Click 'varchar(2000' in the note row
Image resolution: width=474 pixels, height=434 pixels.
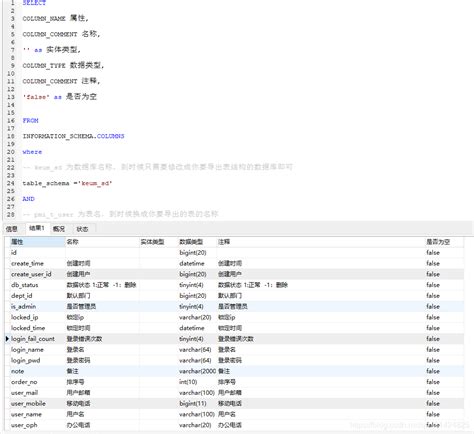(197, 371)
